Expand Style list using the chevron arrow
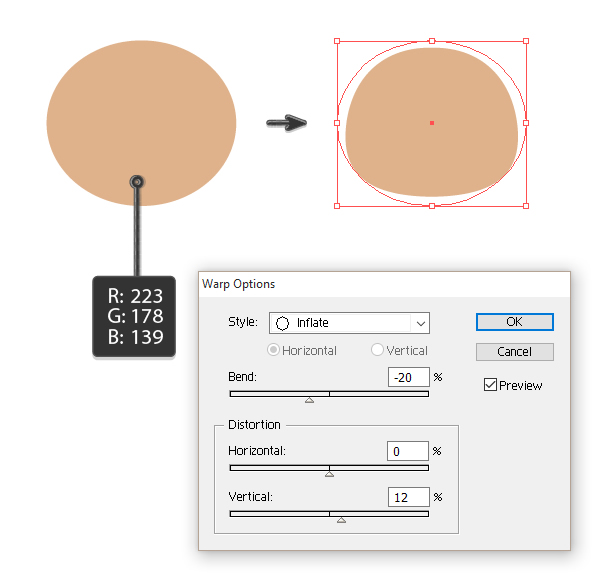 421,323
